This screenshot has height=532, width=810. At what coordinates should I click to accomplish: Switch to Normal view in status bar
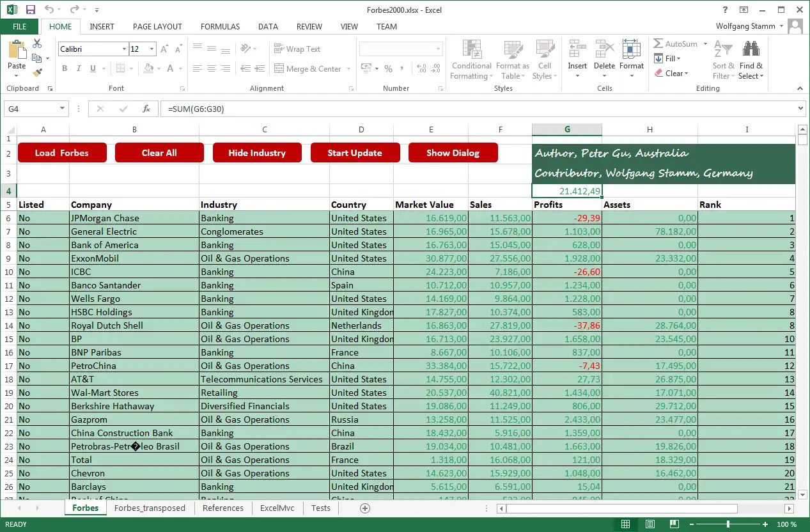coord(626,524)
